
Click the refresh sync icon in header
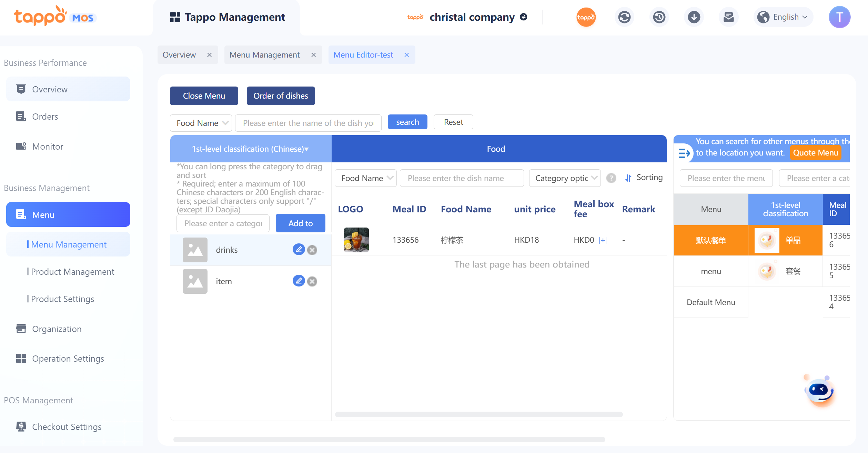[624, 17]
